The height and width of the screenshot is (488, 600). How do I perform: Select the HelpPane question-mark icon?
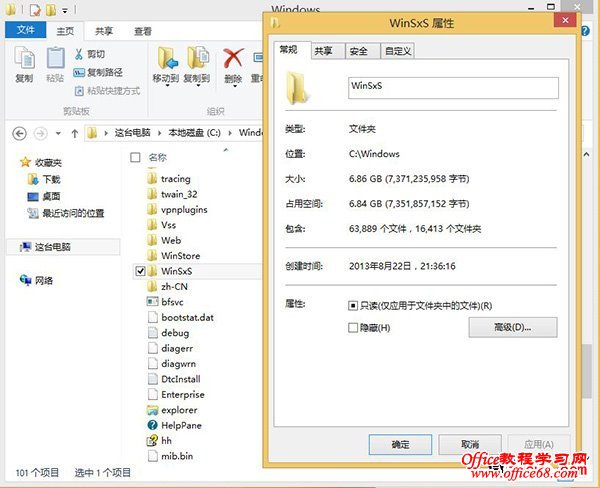[x=152, y=425]
